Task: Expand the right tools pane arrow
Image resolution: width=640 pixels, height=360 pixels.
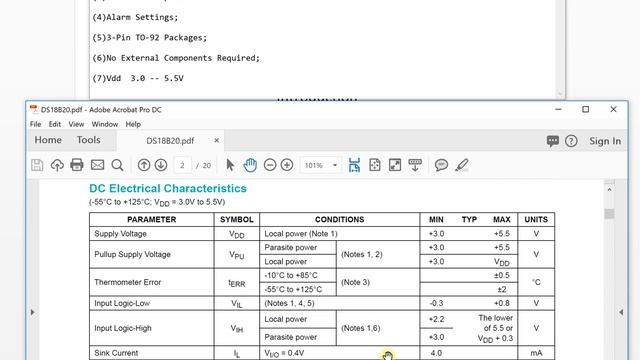Action: (621, 312)
